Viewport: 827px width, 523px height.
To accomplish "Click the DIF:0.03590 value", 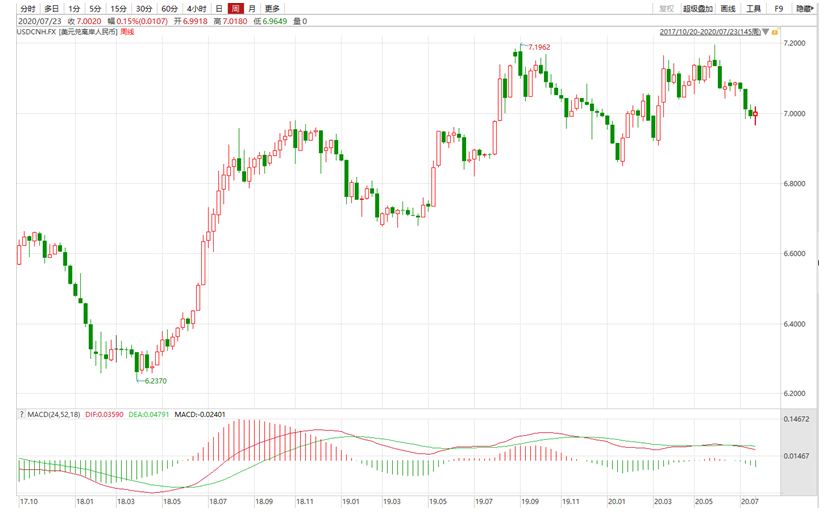I will pos(104,414).
